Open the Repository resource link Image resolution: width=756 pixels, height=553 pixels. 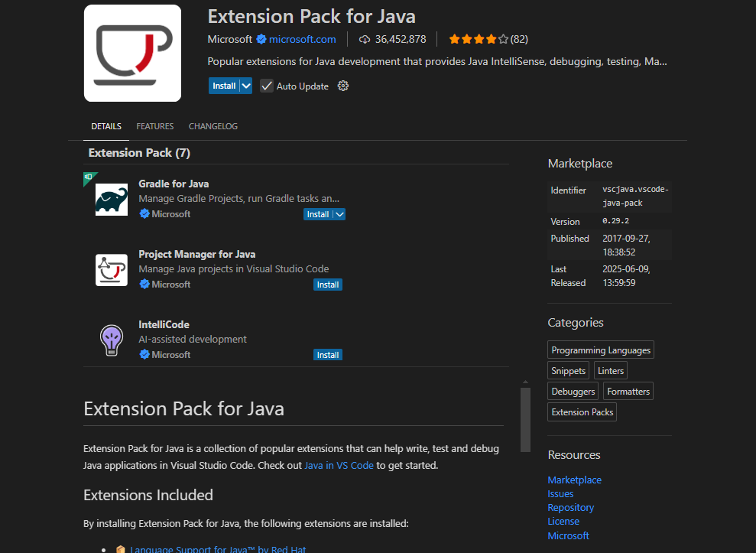(571, 508)
